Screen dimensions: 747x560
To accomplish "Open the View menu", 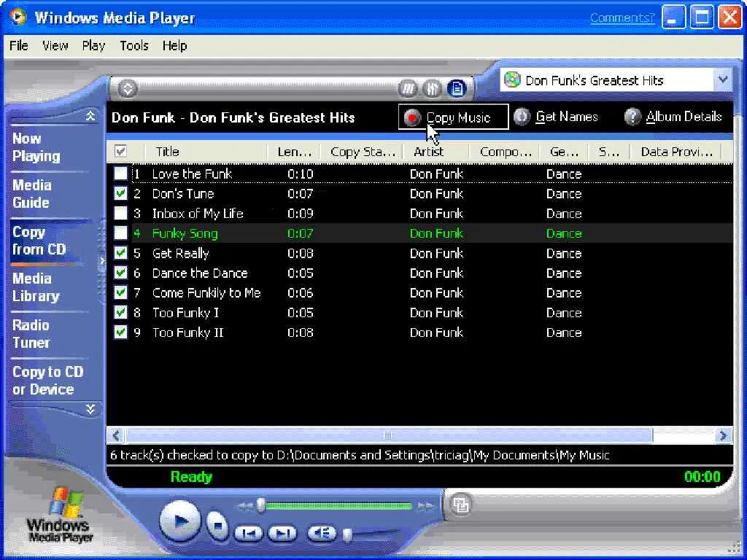I will click(x=55, y=46).
